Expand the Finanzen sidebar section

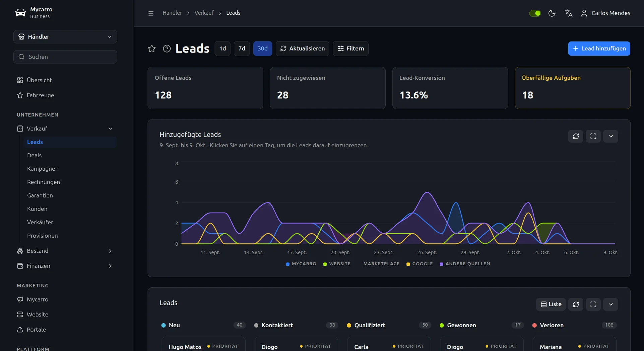pos(65,266)
